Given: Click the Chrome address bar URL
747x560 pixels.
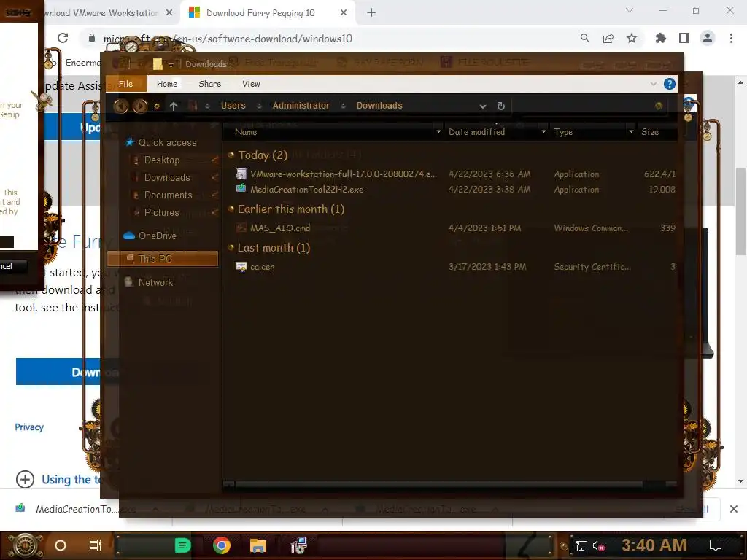Looking at the screenshot, I should coord(228,39).
